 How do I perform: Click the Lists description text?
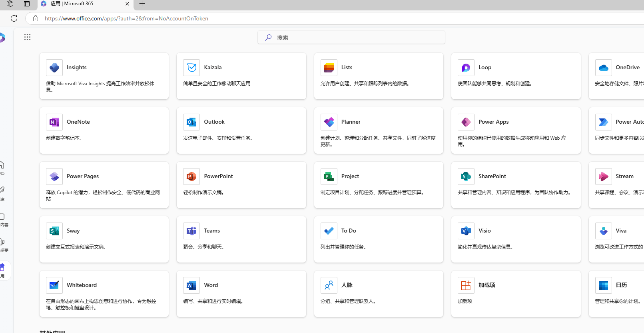[x=366, y=84]
